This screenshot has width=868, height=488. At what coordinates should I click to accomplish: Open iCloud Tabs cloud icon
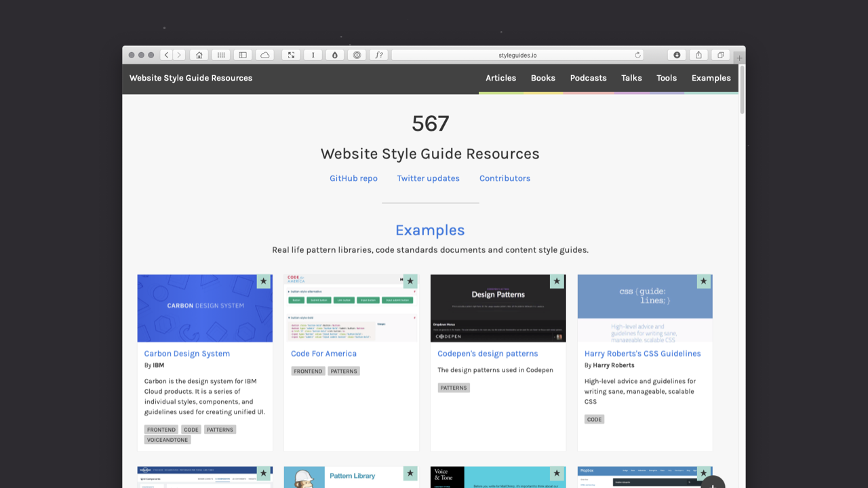point(264,55)
